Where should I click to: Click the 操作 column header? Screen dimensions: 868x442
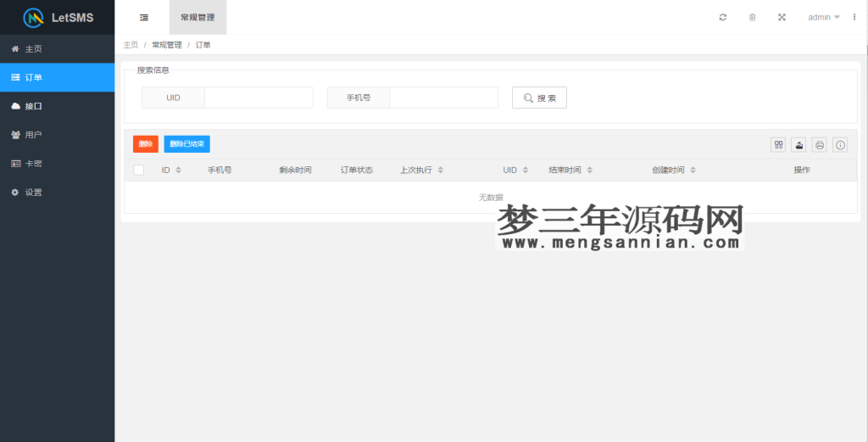tap(802, 170)
